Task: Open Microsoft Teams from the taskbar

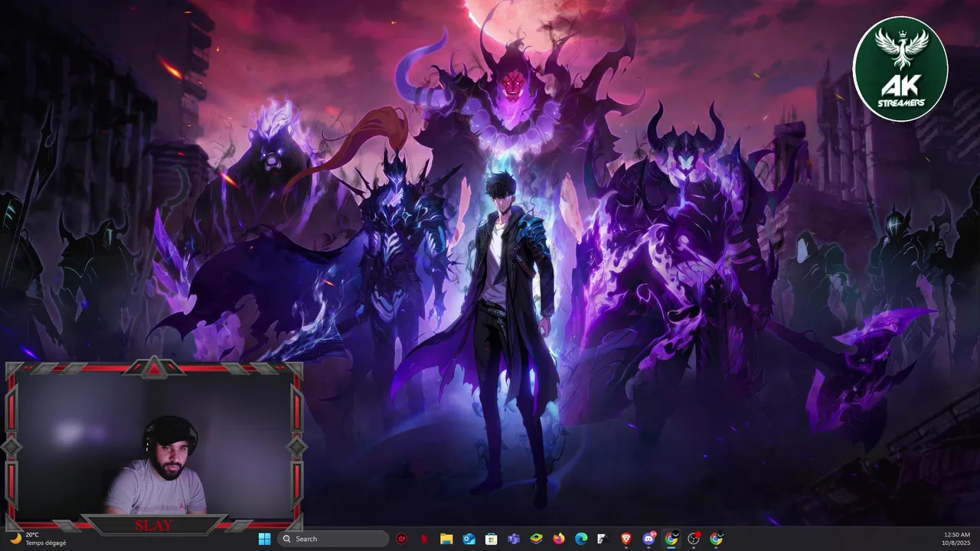Action: point(514,539)
